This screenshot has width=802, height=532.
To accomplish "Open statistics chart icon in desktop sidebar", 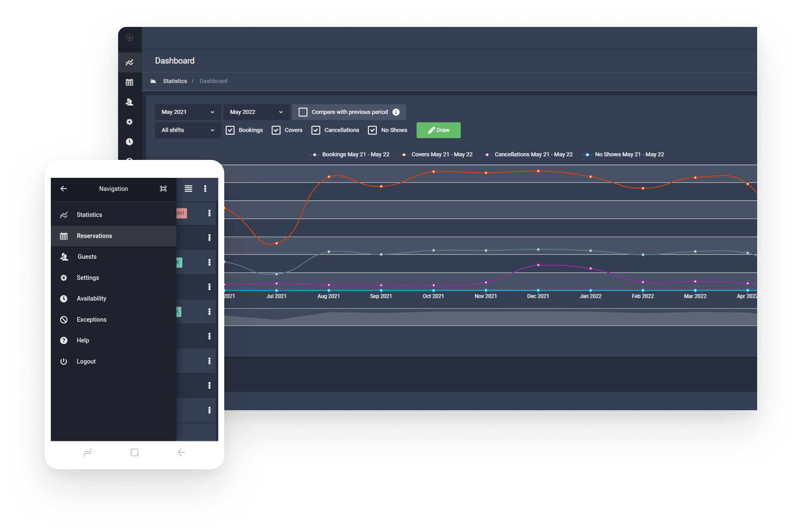I will (129, 62).
